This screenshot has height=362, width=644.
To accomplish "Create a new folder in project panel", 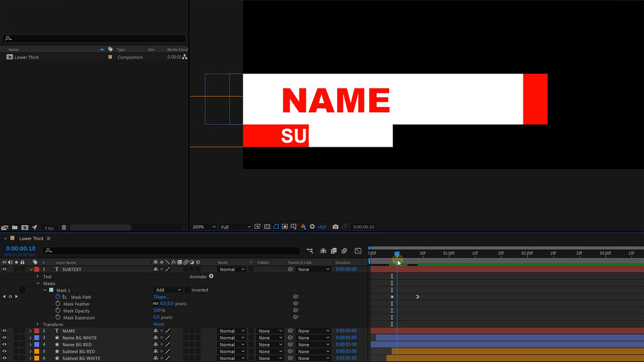I will pyautogui.click(x=15, y=227).
